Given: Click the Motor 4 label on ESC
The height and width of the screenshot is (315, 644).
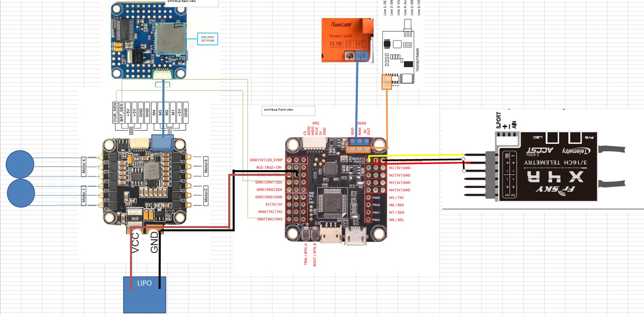Looking at the screenshot, I should point(84,166).
